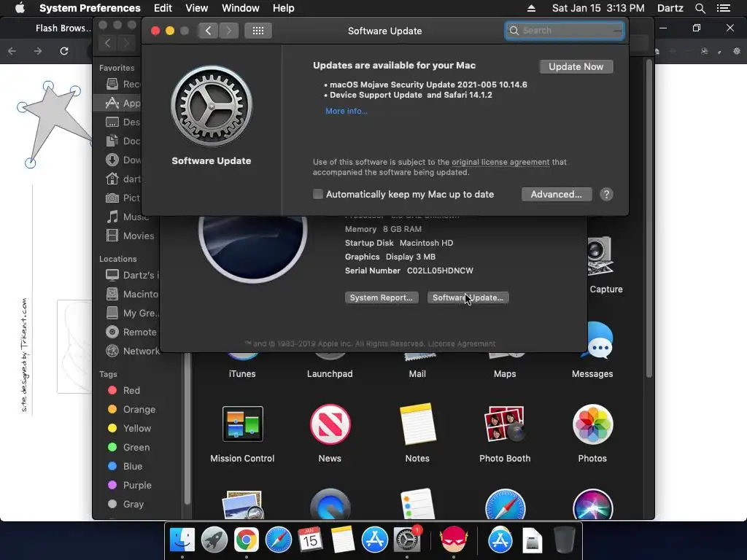
Task: Open Mission Control app icon
Action: point(242,424)
